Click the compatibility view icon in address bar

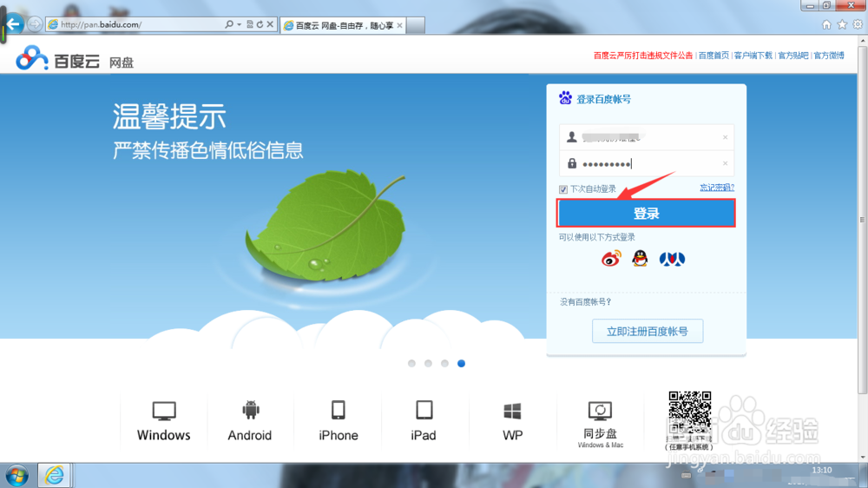point(250,24)
